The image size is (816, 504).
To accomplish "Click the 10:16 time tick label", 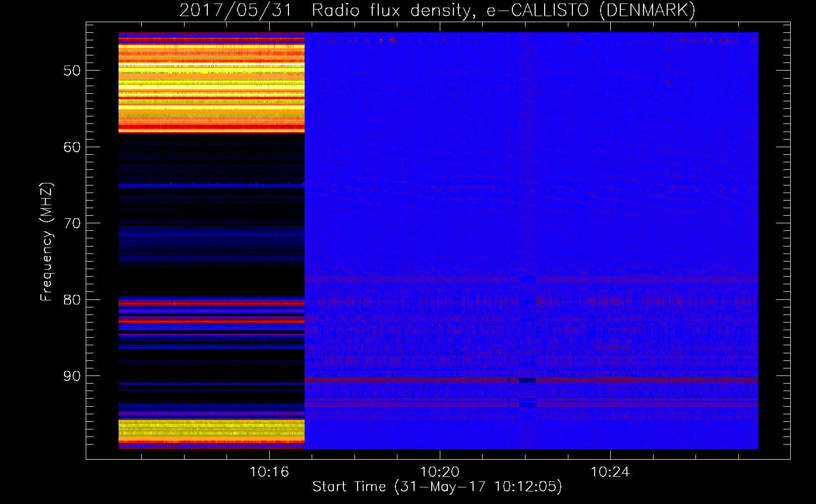I will click(x=269, y=472).
